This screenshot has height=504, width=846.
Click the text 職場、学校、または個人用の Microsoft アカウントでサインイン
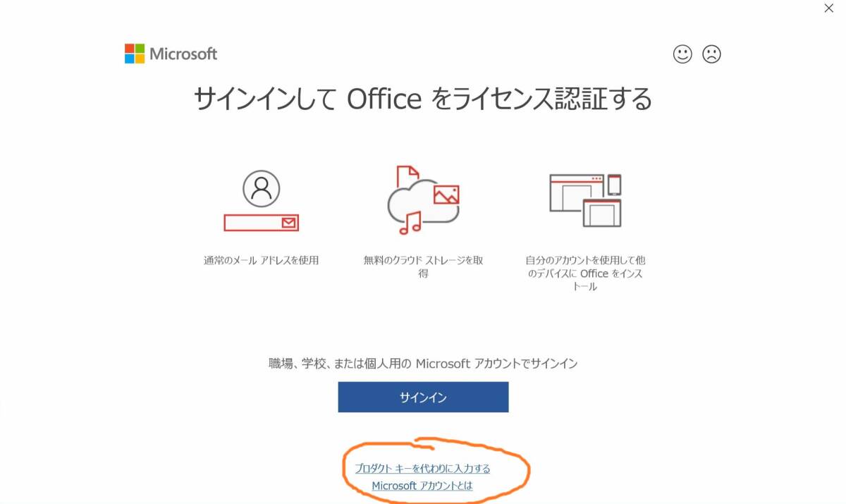(423, 364)
